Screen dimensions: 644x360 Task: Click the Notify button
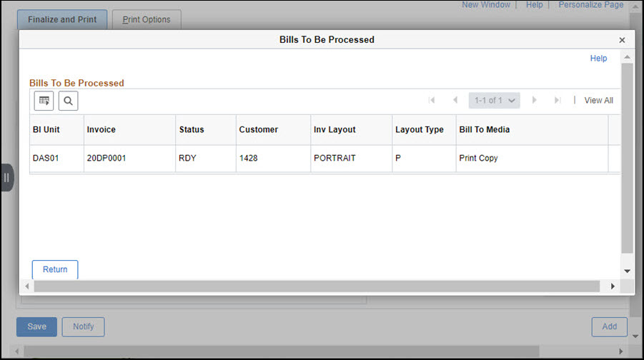point(83,326)
